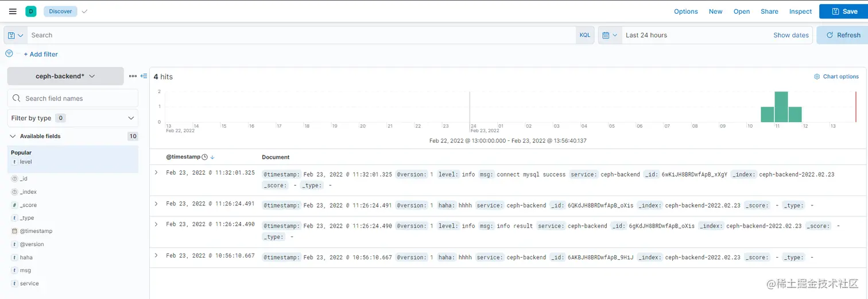Viewport: 868px width, 299px height.
Task: Click date type icon of @timestamp field
Action: tap(14, 231)
